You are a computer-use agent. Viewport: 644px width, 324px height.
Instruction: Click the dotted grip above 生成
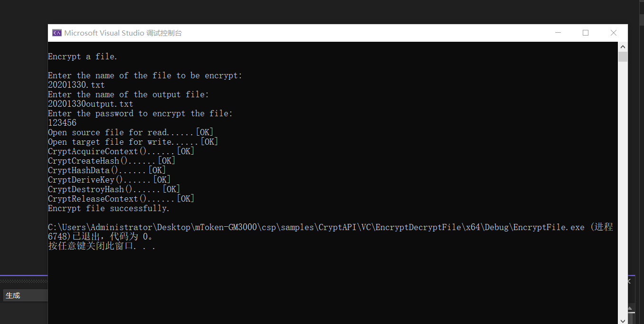click(24, 281)
